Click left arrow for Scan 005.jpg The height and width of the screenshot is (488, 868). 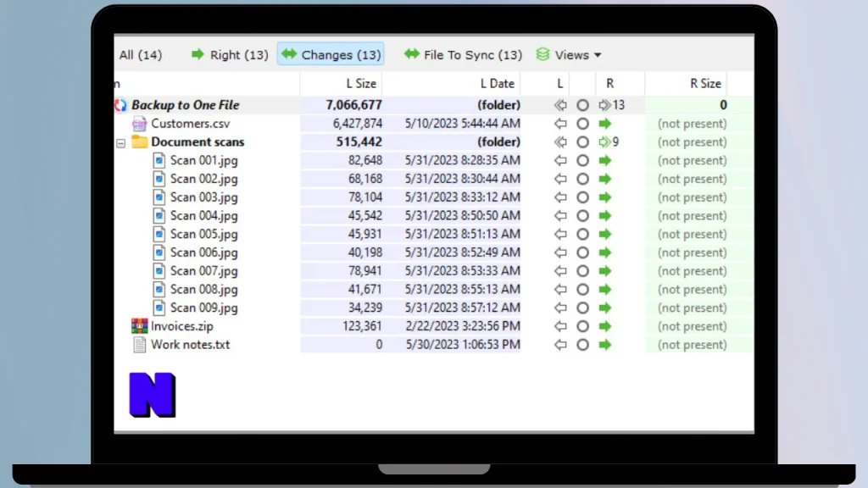(x=560, y=234)
